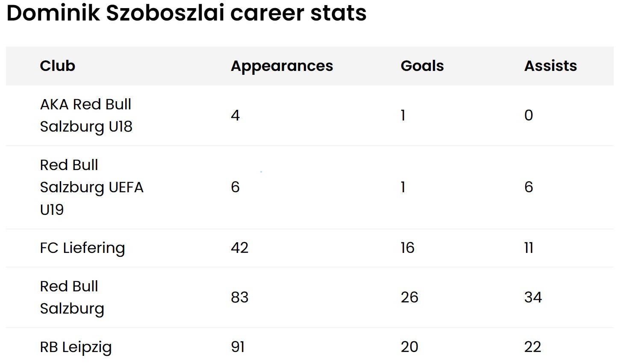618x364 pixels.
Task: Select the Red Bull Salzburg UEFA U19 club name
Action: click(x=91, y=187)
